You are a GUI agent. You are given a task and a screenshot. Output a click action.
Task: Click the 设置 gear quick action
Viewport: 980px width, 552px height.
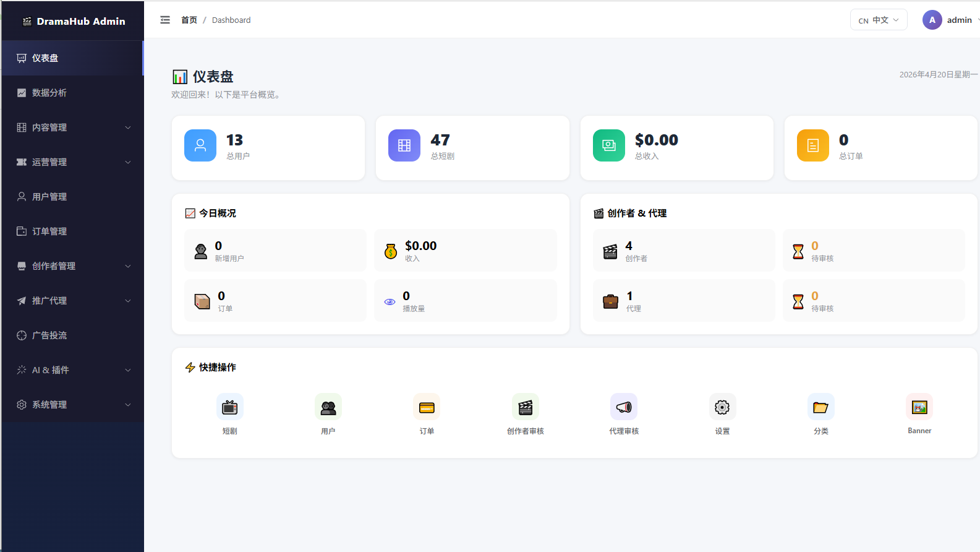pyautogui.click(x=722, y=407)
